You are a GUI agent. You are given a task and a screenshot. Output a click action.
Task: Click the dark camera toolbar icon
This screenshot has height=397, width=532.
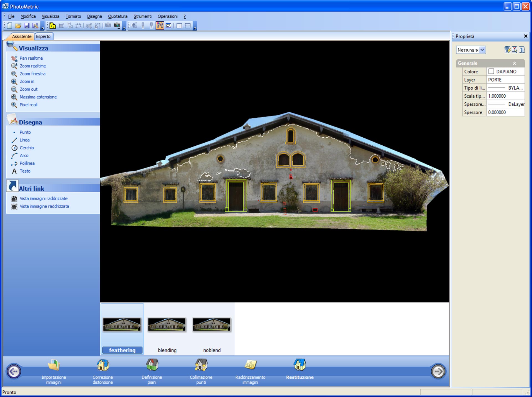pyautogui.click(x=117, y=26)
